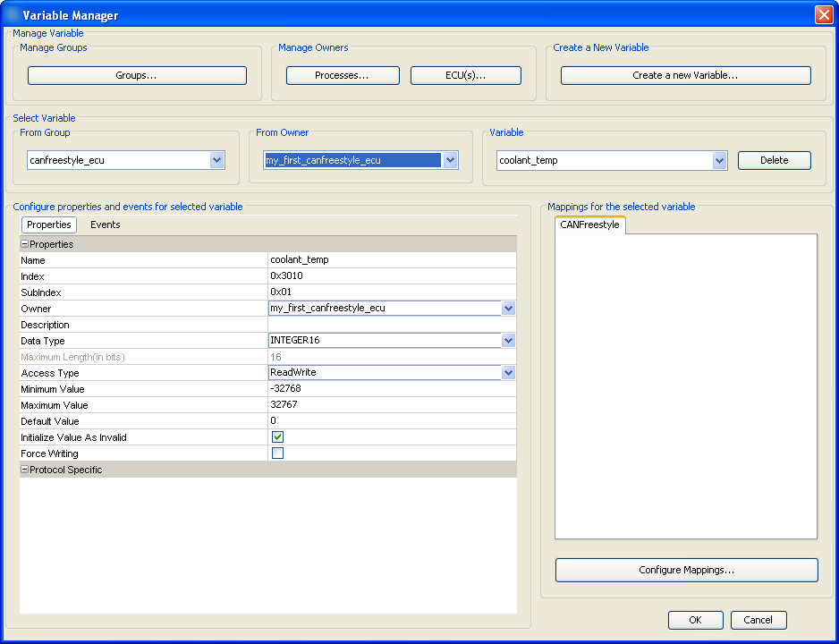
Task: Confirm changes with OK
Action: pyautogui.click(x=695, y=620)
